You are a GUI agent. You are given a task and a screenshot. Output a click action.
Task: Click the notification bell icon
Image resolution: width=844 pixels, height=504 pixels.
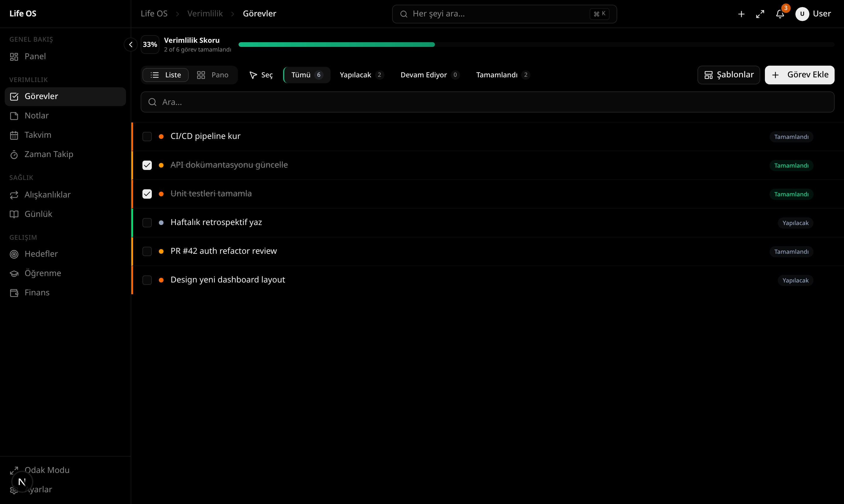coord(780,14)
